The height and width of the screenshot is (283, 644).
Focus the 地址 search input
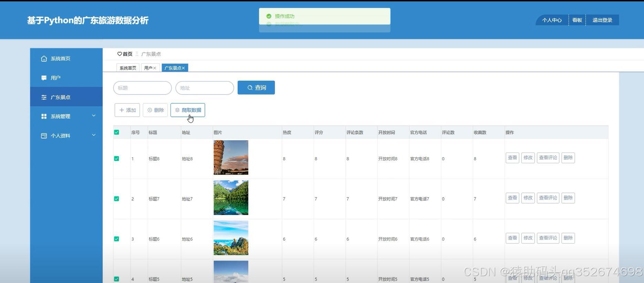coord(205,88)
